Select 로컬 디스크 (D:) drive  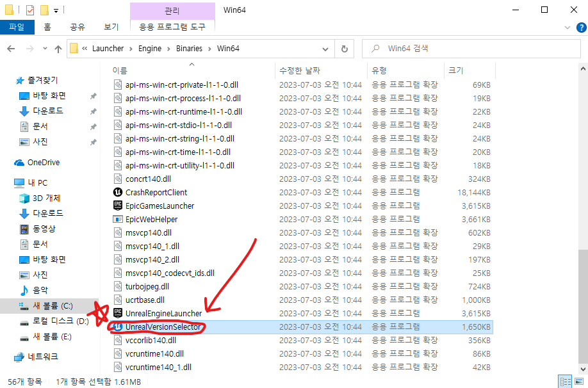point(54,321)
